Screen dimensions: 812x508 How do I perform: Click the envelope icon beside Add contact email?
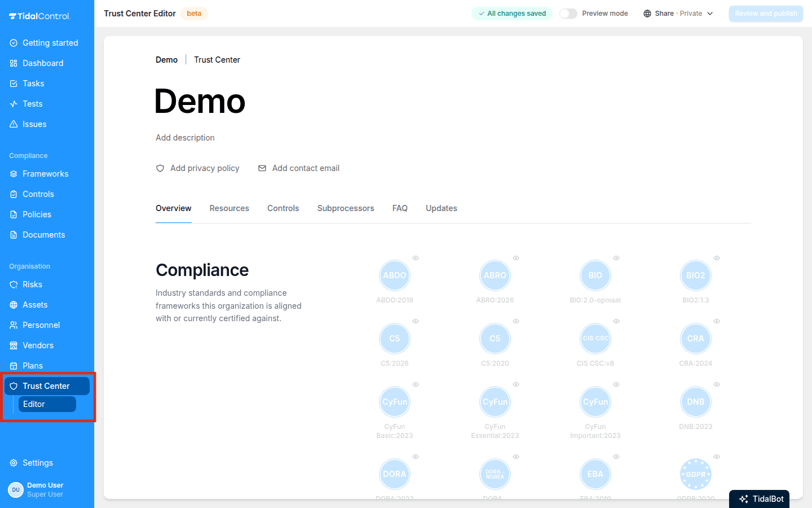tap(262, 168)
